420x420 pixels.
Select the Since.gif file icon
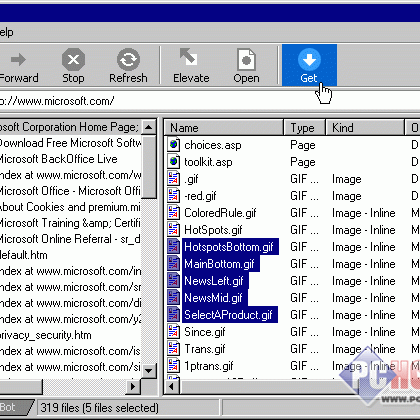click(173, 332)
